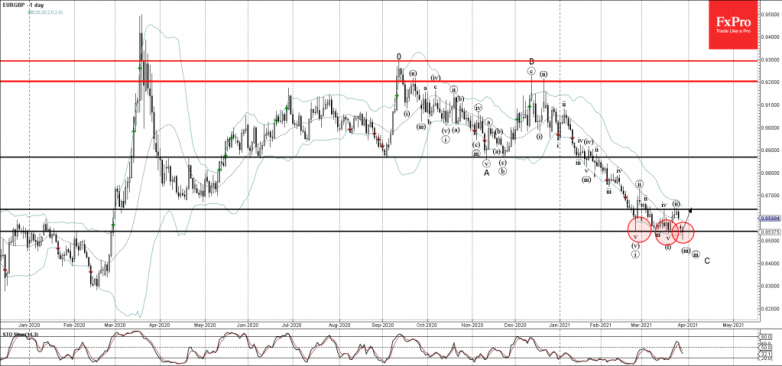Click the Mar-2020 date axis label
782x366 pixels.
tap(115, 324)
